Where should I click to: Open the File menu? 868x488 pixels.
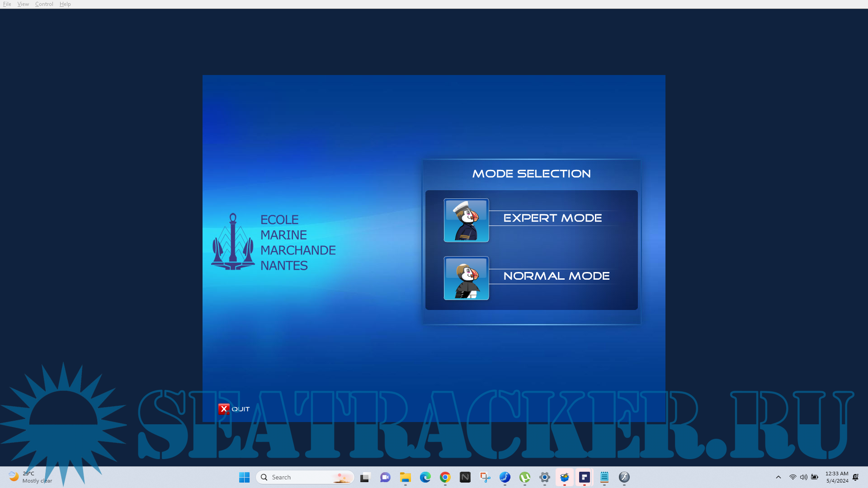7,4
